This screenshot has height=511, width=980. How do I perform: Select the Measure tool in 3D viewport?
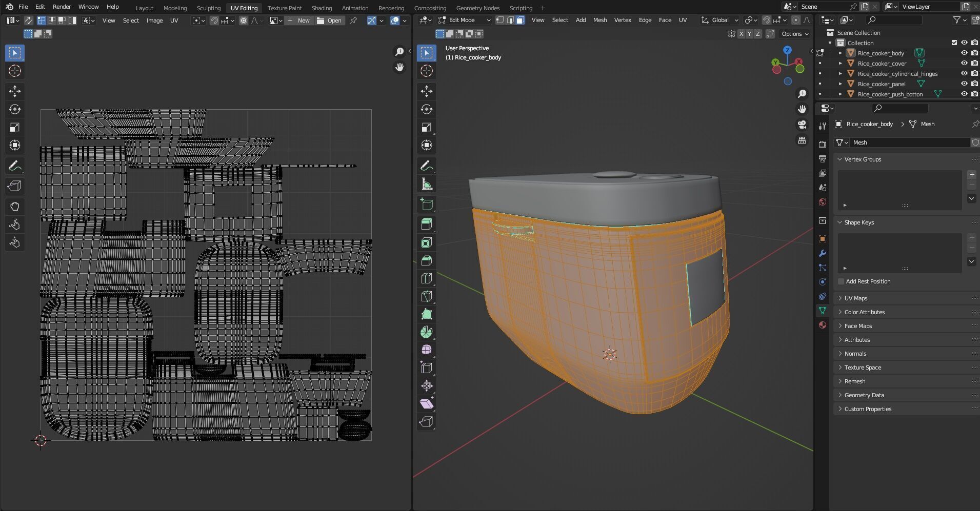(427, 183)
